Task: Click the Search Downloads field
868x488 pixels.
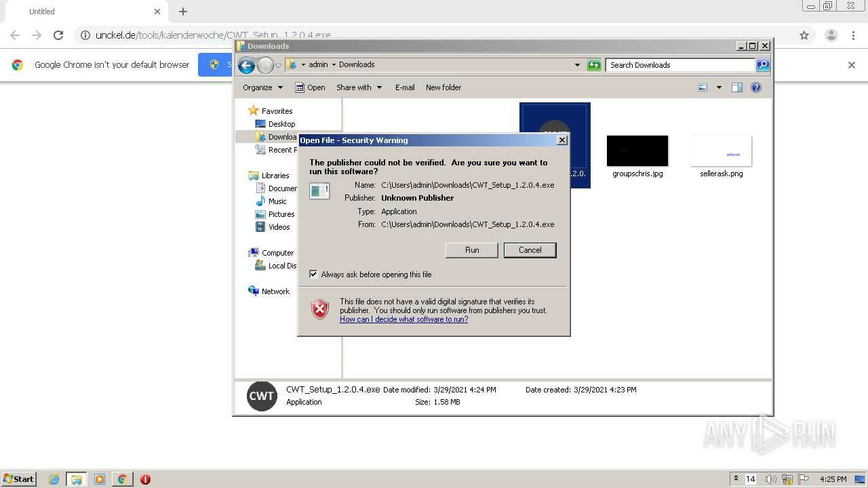Action: click(680, 65)
